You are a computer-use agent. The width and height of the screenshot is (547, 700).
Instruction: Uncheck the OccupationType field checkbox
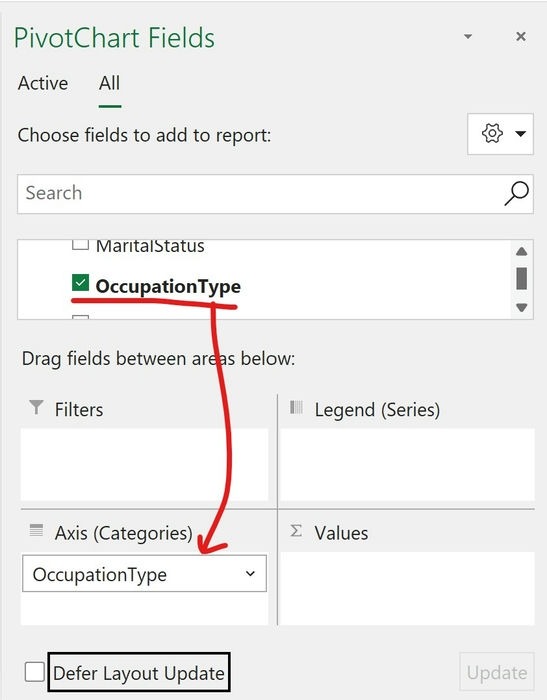[80, 283]
